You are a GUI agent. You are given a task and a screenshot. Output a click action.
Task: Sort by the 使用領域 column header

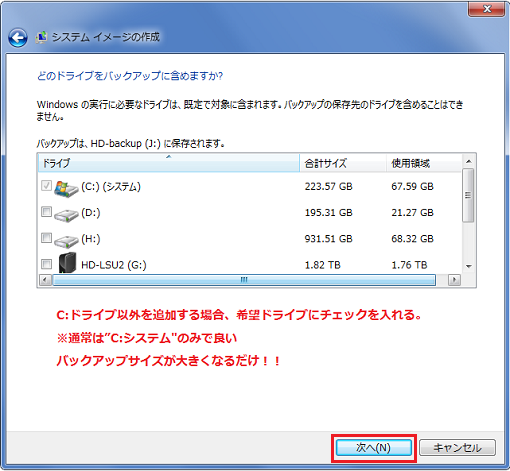(424, 163)
